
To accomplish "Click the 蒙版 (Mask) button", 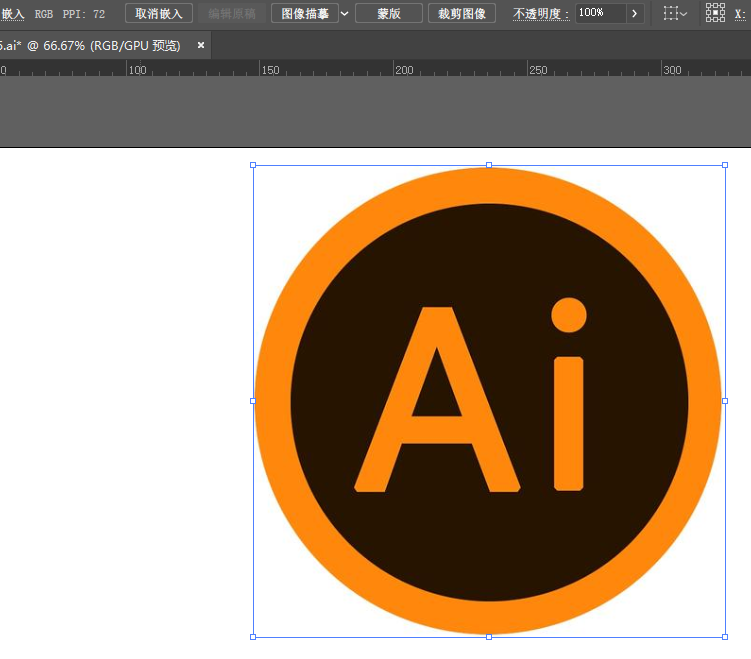I will (388, 13).
